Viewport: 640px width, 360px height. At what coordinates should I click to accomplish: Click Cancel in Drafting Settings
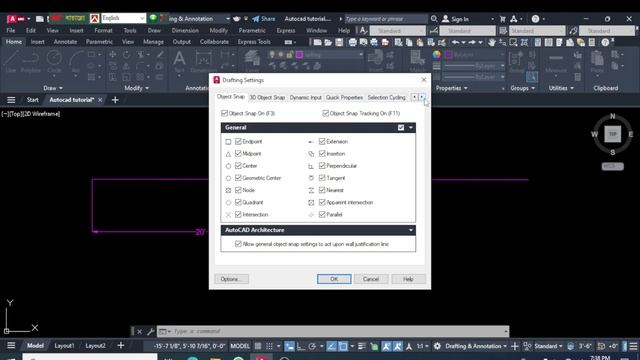(371, 279)
